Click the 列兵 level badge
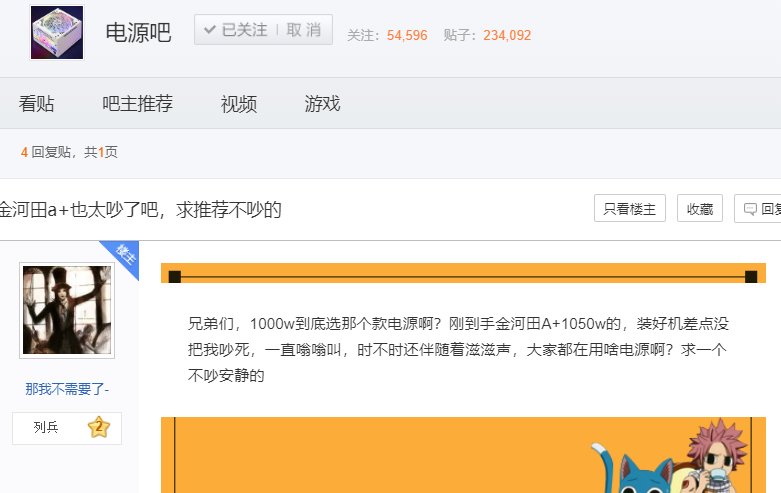The width and height of the screenshot is (781, 493). tap(67, 428)
